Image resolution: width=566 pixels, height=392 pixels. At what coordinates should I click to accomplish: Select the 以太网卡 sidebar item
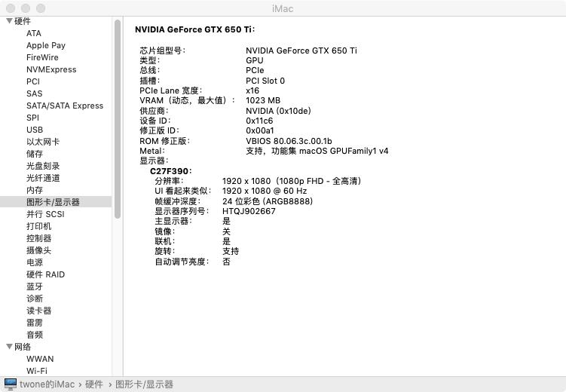43,142
